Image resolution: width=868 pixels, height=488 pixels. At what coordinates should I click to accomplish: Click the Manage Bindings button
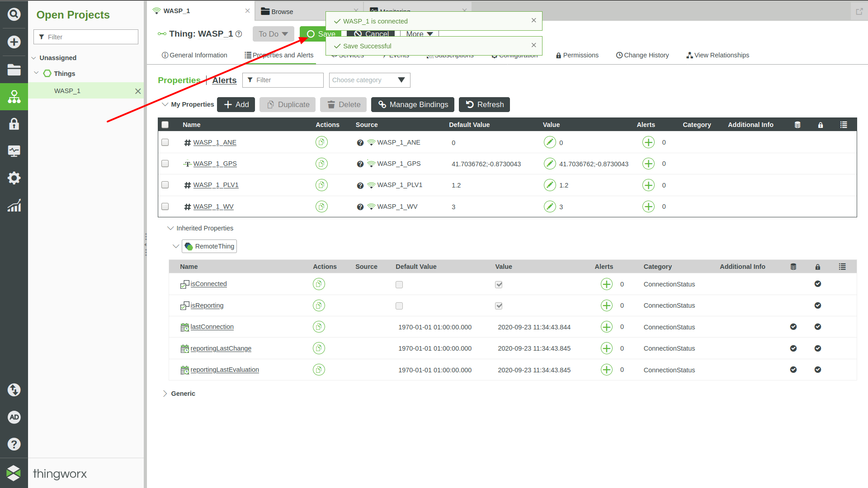click(x=413, y=104)
